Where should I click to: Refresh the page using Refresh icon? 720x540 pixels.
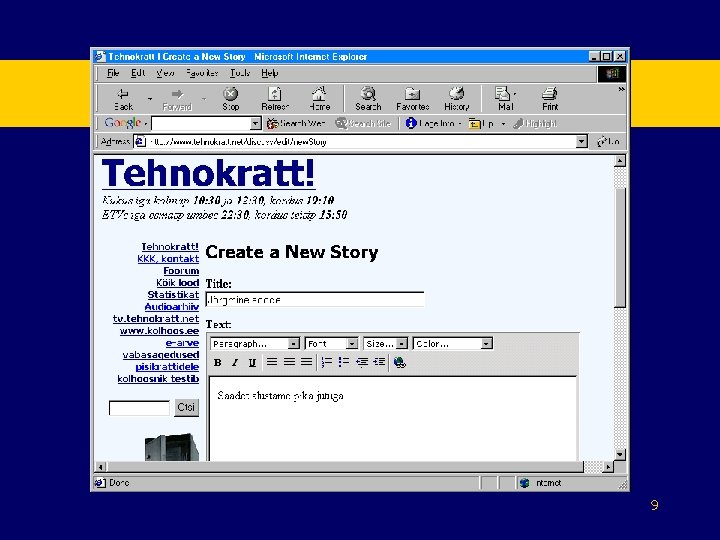[x=275, y=99]
